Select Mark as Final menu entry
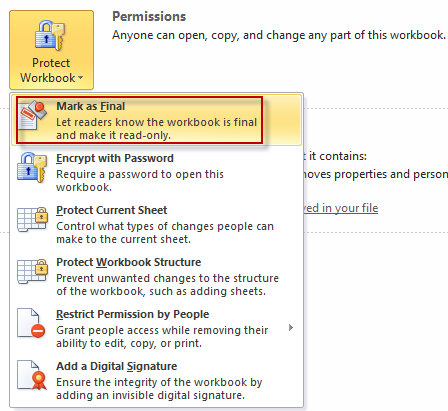448x411 pixels. tap(157, 120)
